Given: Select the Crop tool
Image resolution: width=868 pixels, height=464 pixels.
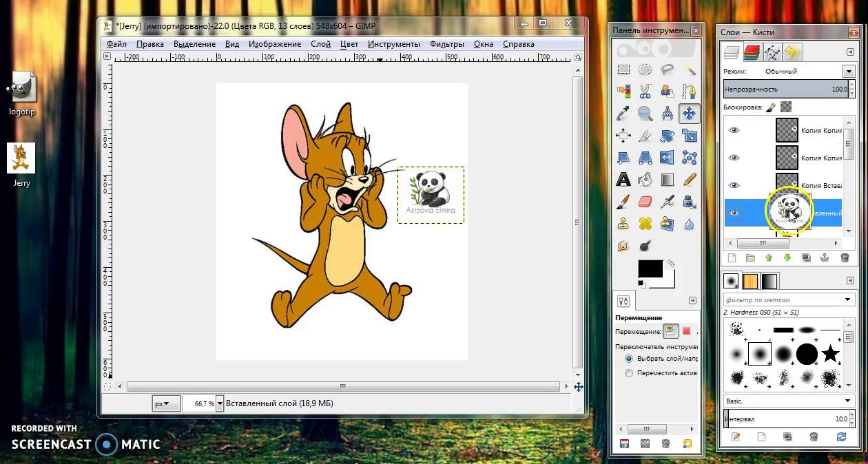Looking at the screenshot, I should pyautogui.click(x=645, y=136).
